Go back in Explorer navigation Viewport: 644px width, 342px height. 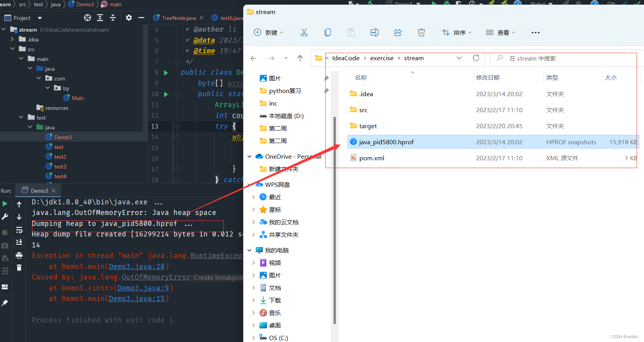(x=253, y=58)
